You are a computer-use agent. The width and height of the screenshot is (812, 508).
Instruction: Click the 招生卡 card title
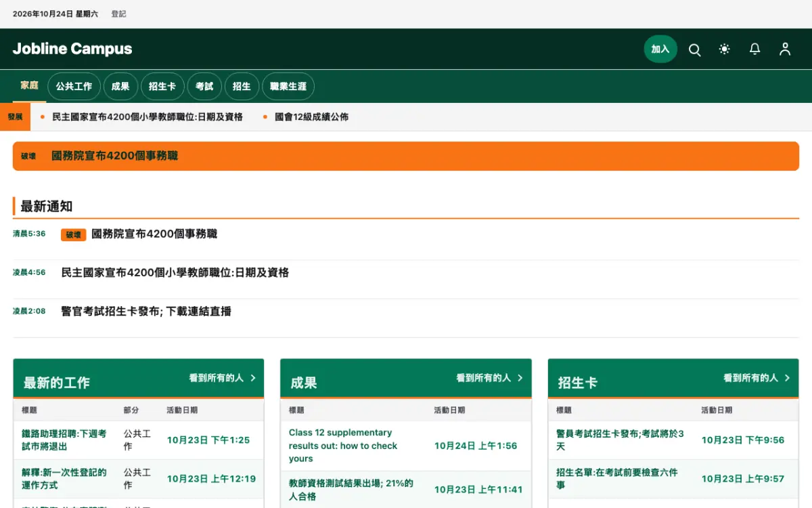point(578,383)
